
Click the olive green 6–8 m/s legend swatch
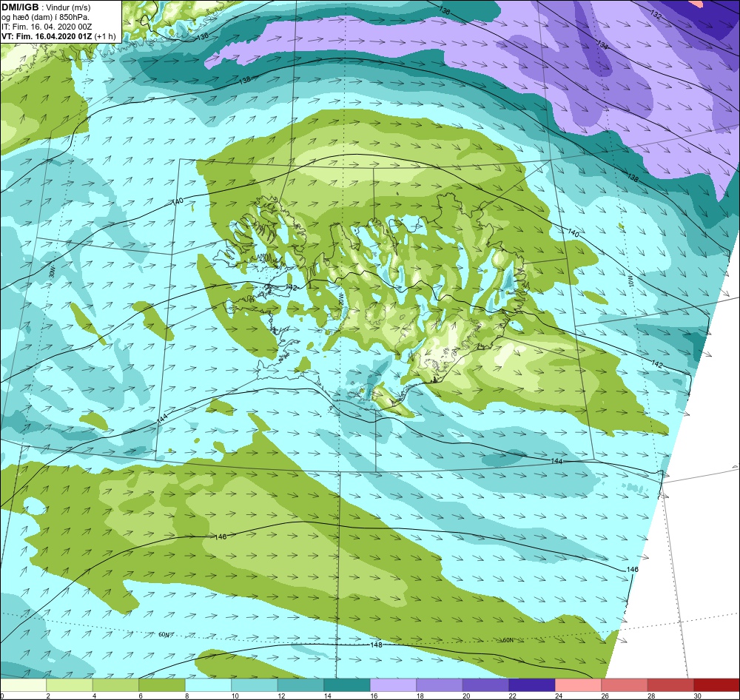click(x=162, y=685)
